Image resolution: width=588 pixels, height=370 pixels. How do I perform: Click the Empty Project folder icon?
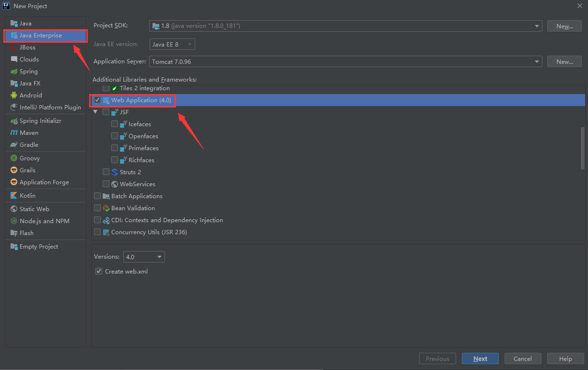pos(14,247)
